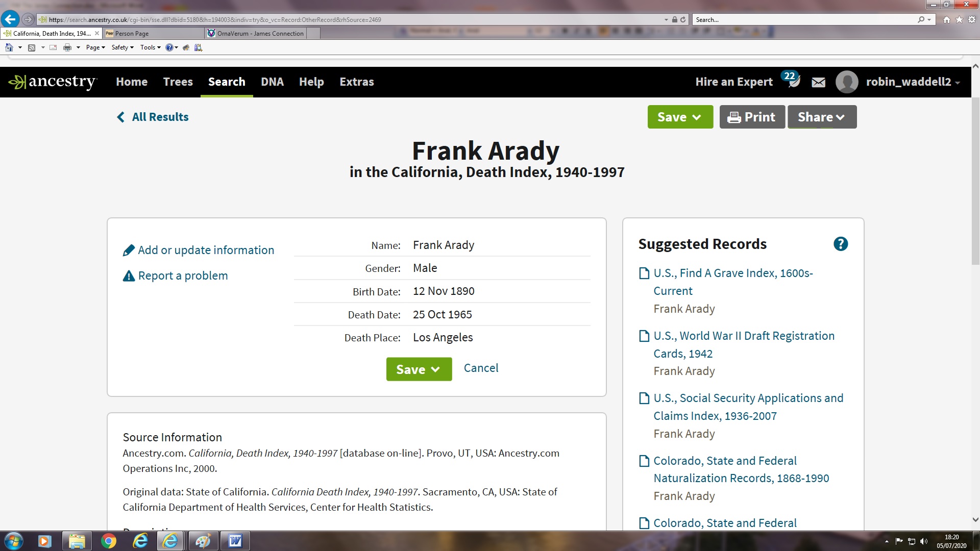Image resolution: width=980 pixels, height=551 pixels.
Task: Click the Add or update information link
Action: (x=205, y=250)
